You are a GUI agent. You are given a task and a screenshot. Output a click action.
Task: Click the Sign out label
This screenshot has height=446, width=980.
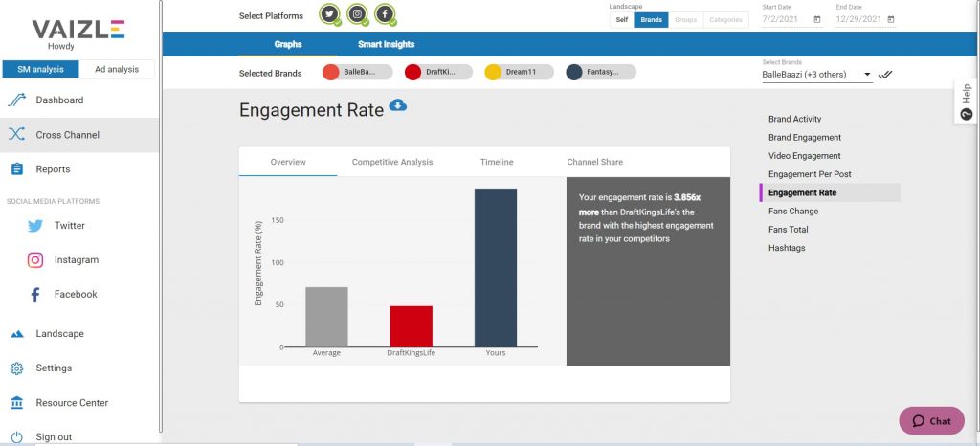[x=54, y=437]
